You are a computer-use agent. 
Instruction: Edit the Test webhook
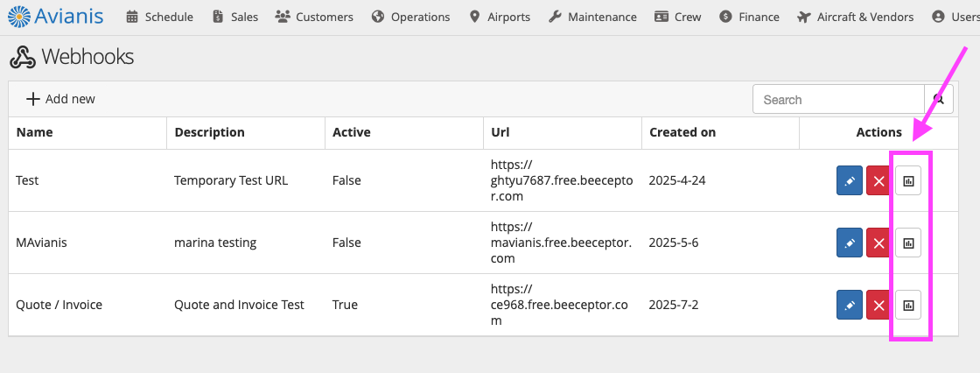[x=850, y=181]
